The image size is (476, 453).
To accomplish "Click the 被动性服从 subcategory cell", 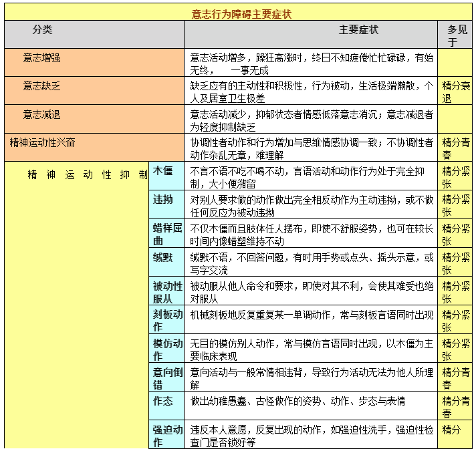I will coord(167,292).
